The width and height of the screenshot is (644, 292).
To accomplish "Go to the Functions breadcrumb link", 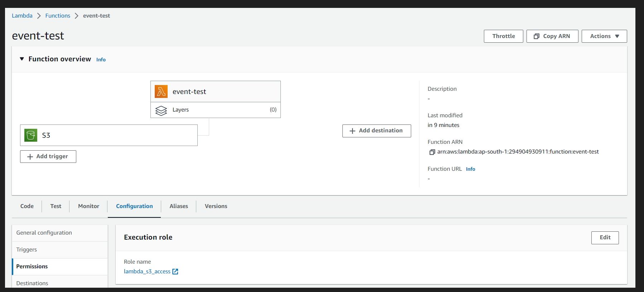I will [58, 16].
